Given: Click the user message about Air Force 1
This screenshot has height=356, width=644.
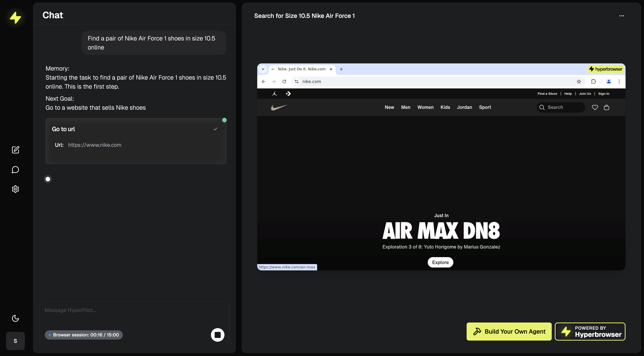Looking at the screenshot, I should tap(154, 43).
